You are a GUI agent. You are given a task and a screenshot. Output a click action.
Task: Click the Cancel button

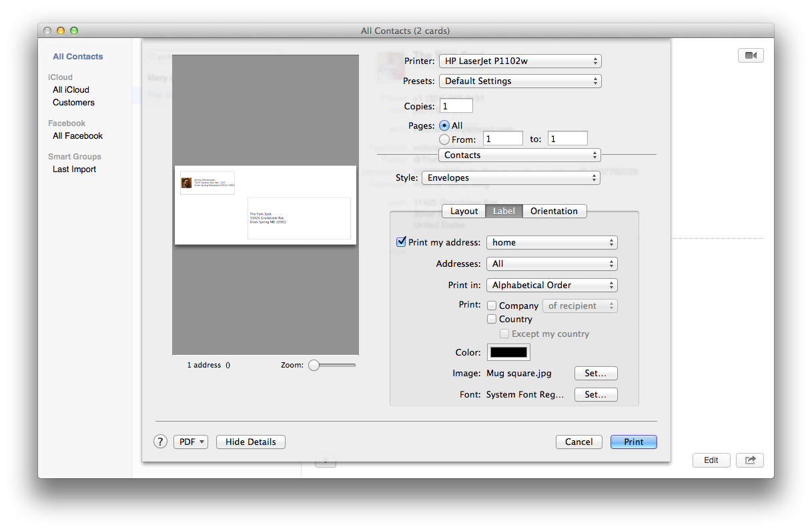(579, 442)
